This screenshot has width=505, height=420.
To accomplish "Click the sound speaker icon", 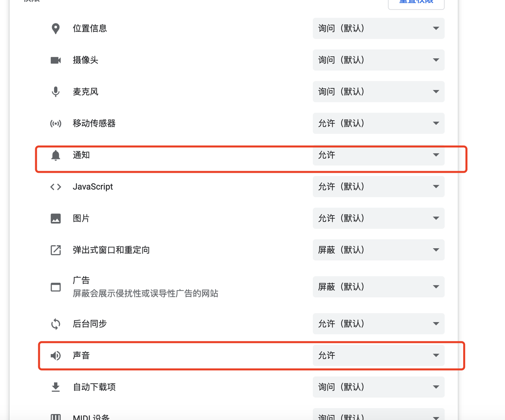I will point(56,356).
